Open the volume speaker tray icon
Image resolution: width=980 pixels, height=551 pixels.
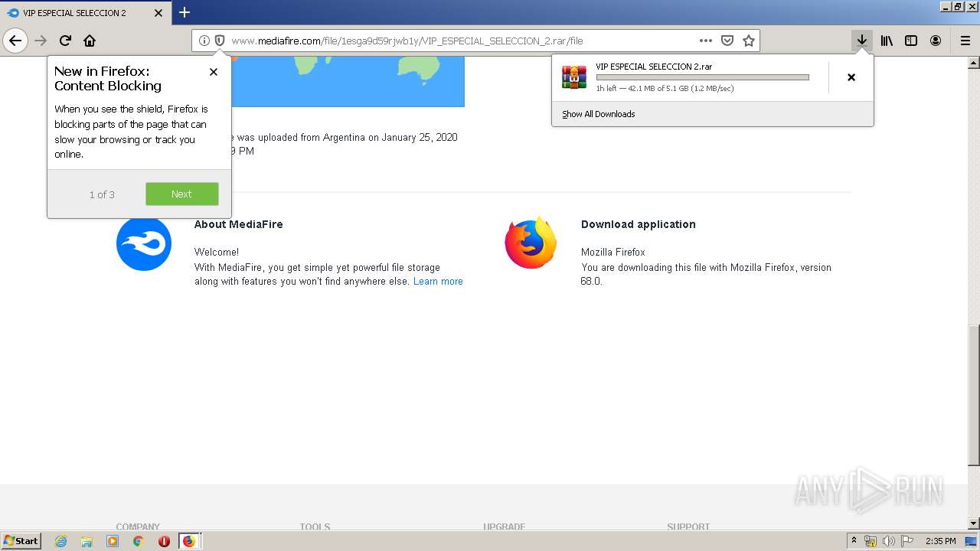(x=889, y=541)
